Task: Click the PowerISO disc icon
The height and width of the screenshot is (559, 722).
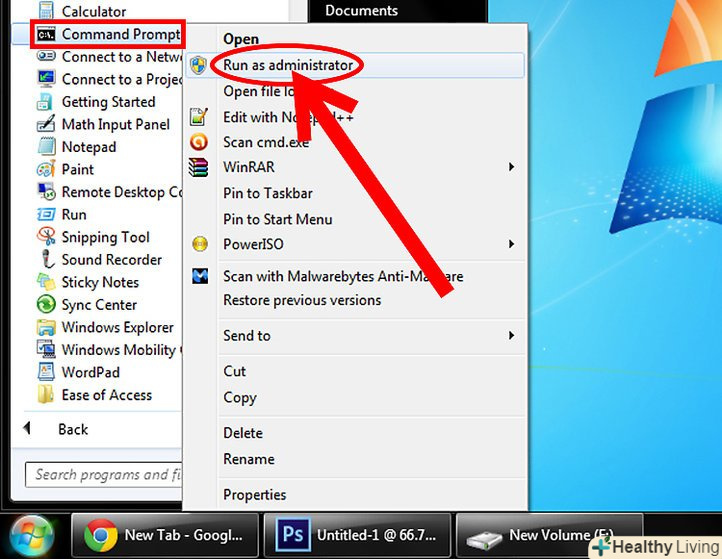Action: pyautogui.click(x=200, y=244)
